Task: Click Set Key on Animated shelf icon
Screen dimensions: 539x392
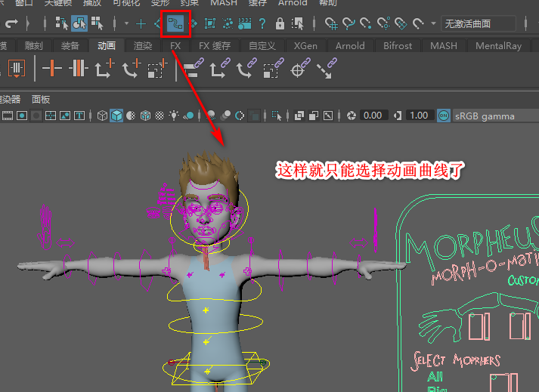Action: pyautogui.click(x=79, y=68)
